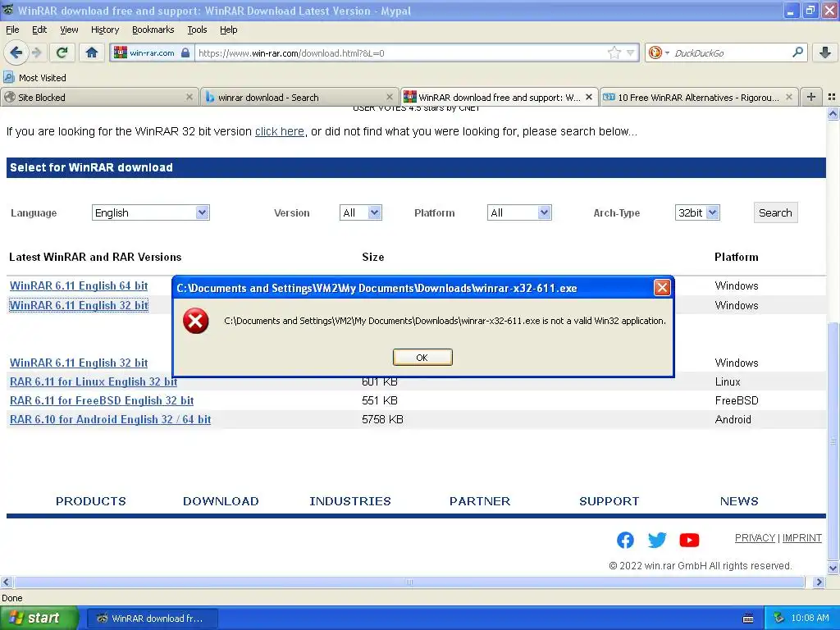
Task: Open RAR 6.11 for Linux English 32 bit
Action: coord(94,381)
